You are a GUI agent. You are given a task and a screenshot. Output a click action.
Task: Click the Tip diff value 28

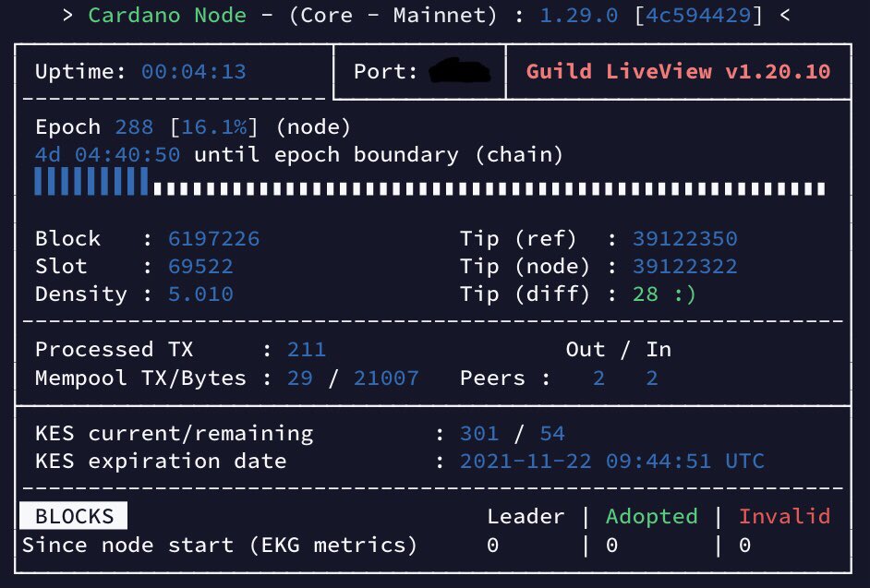(x=646, y=294)
